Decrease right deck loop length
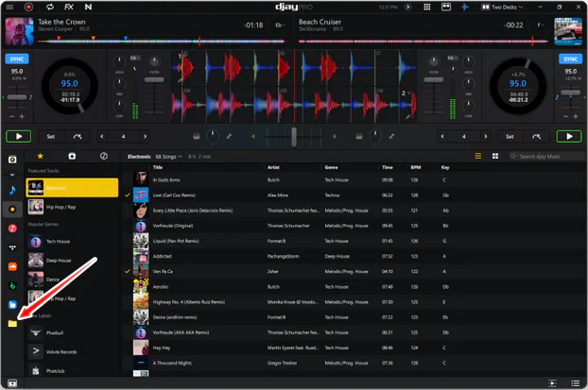This screenshot has width=588, height=390. point(442,136)
